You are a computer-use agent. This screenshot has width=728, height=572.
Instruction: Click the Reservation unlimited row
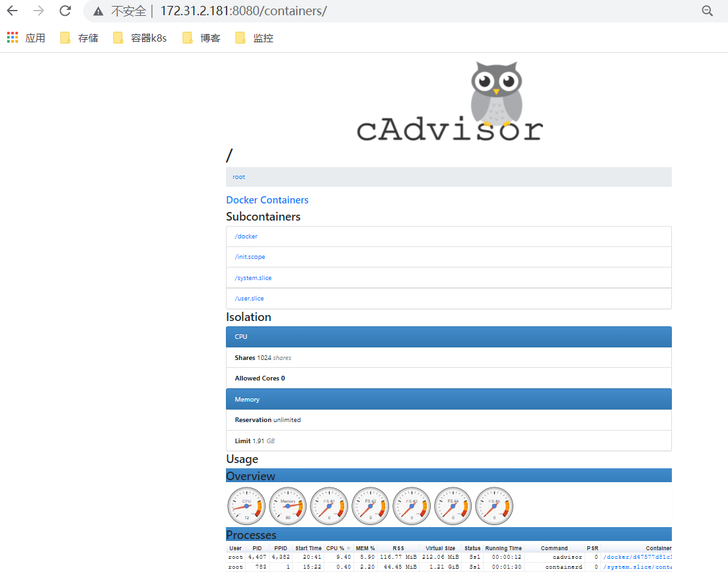[449, 419]
